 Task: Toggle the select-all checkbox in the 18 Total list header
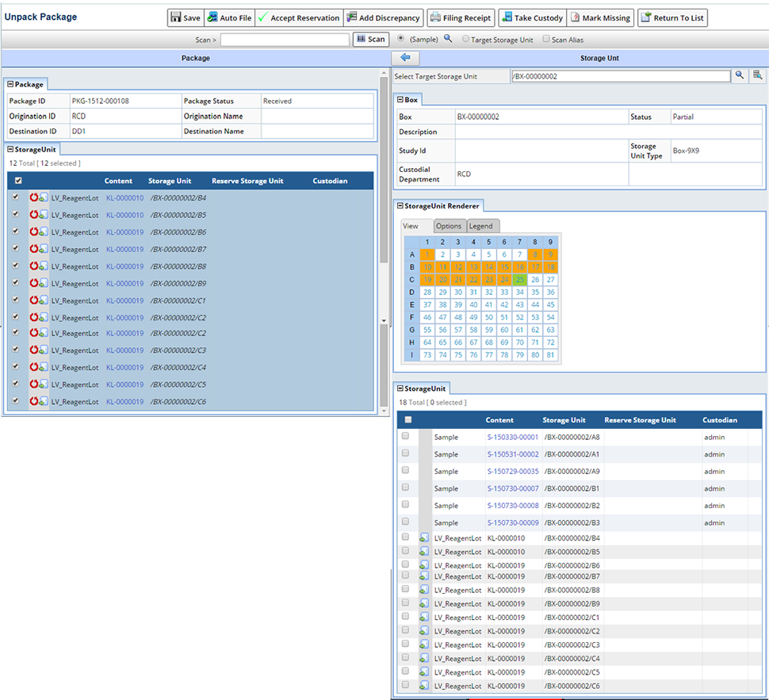point(408,419)
